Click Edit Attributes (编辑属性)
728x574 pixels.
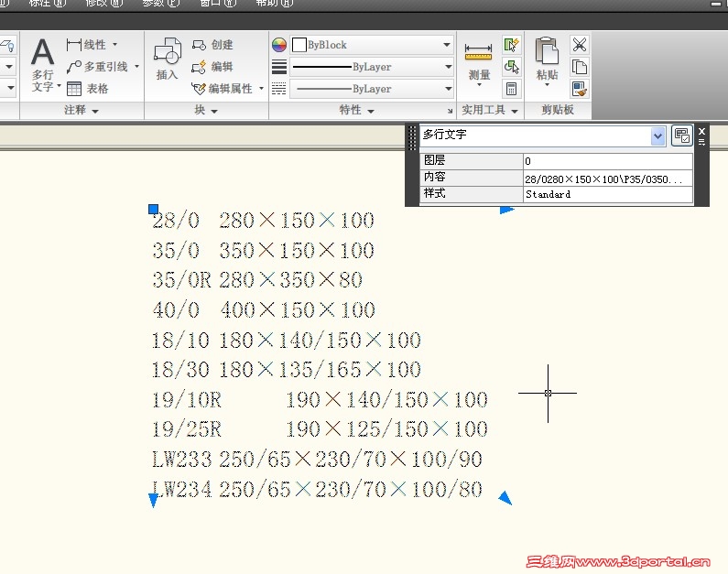pos(222,89)
